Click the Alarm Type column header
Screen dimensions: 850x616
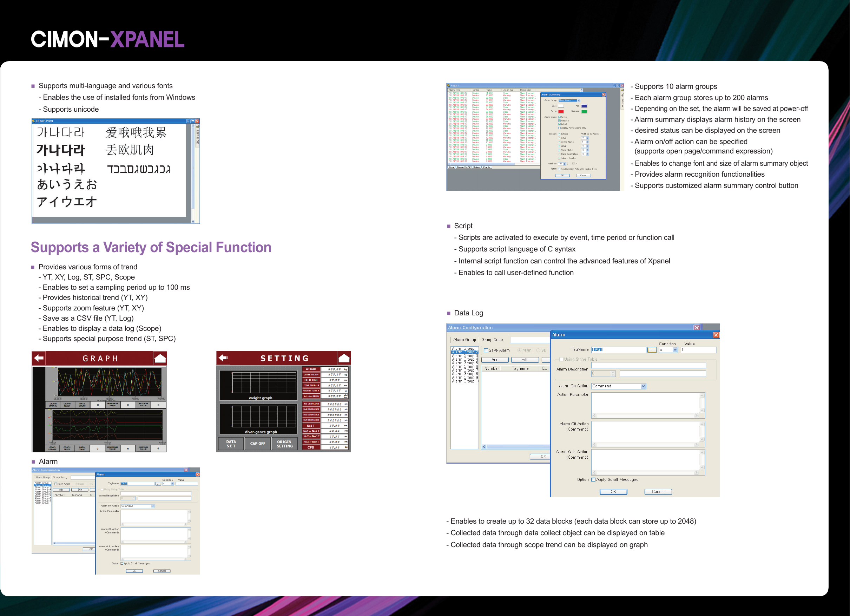pos(510,90)
